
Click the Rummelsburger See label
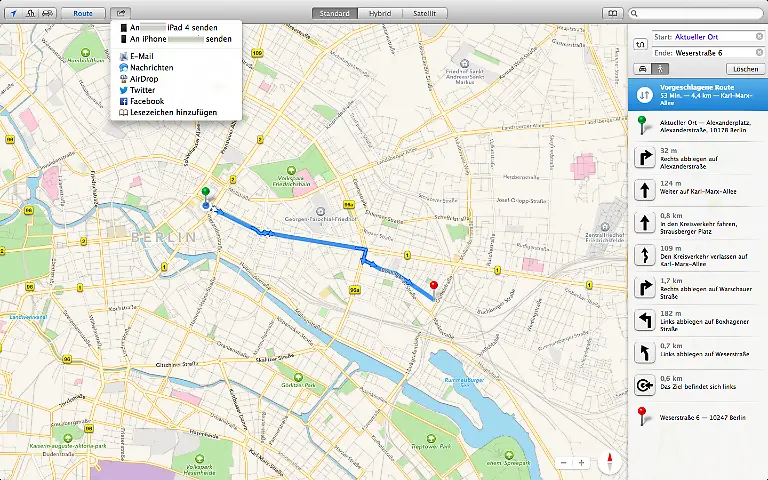(464, 383)
